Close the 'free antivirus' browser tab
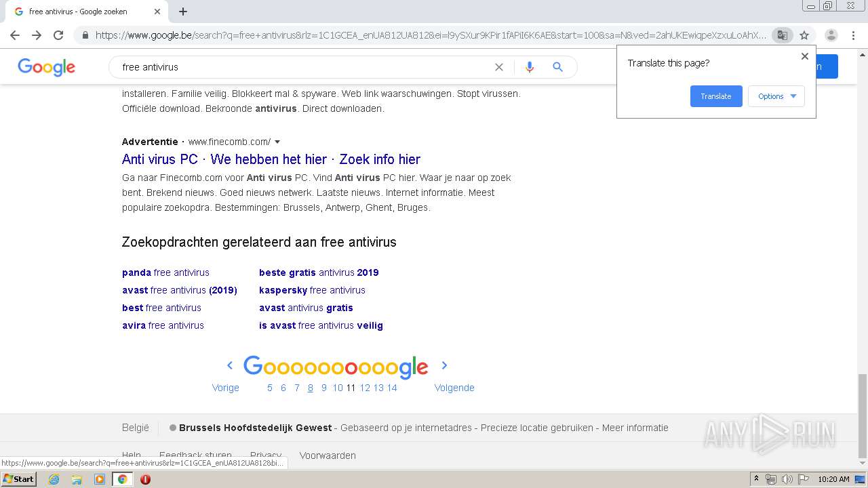The width and height of the screenshot is (868, 488). pos(157,12)
